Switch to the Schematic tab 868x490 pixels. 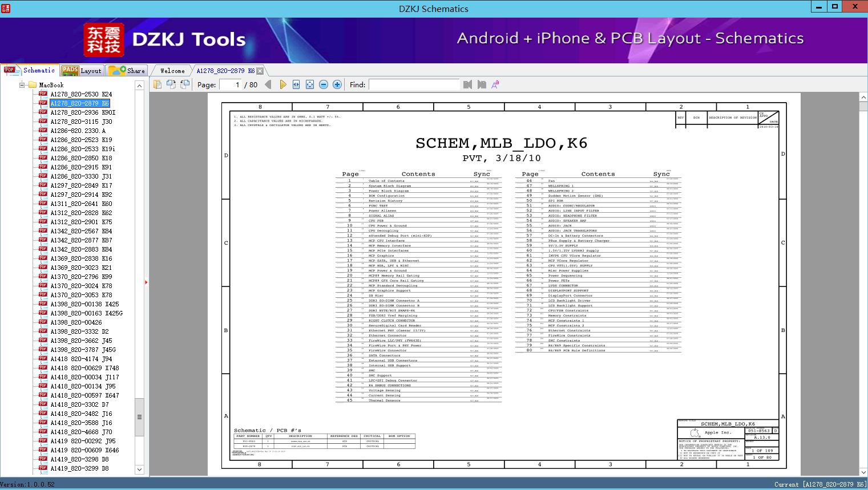(x=30, y=70)
